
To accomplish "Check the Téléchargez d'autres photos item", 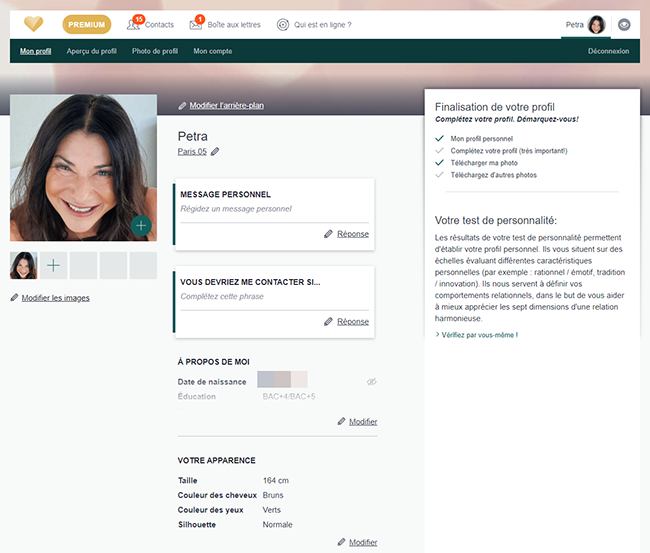I will 493,175.
